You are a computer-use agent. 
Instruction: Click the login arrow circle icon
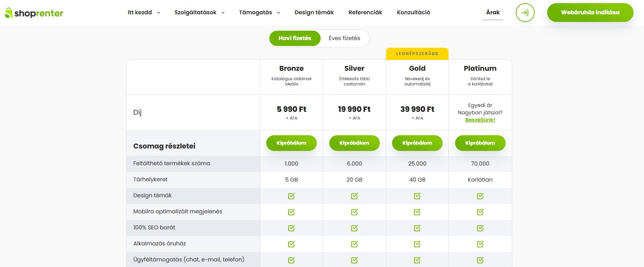pos(525,13)
